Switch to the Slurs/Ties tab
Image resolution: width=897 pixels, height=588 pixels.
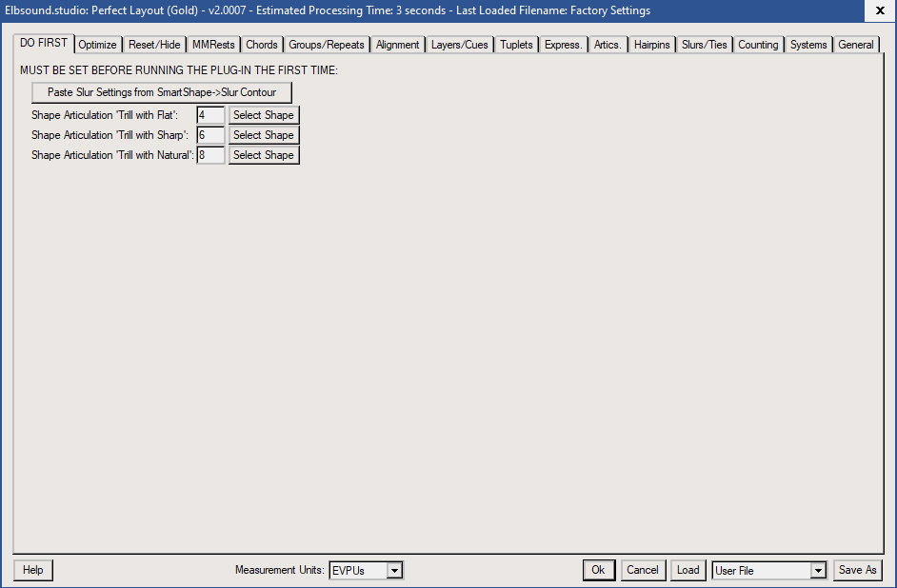tap(704, 44)
